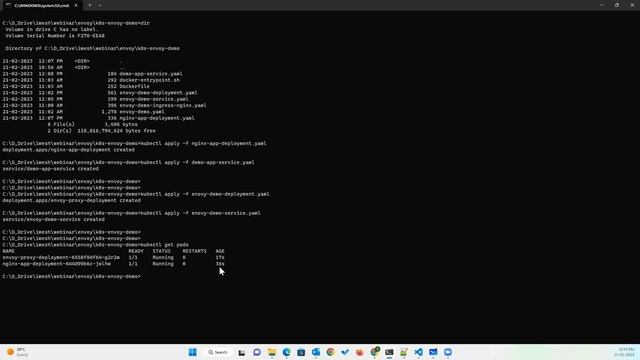The height and width of the screenshot is (360, 640).
Task: Click "service/demo-app-service created" output line
Action: [x=51, y=169]
